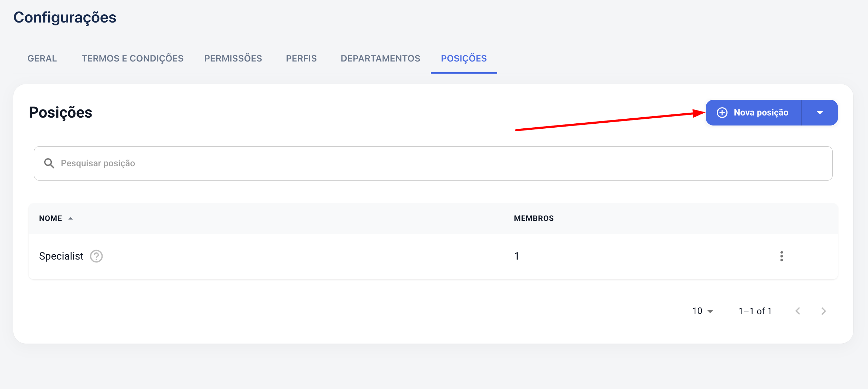Click the 1–1 of 1 pagination text
This screenshot has width=868, height=389.
click(755, 311)
